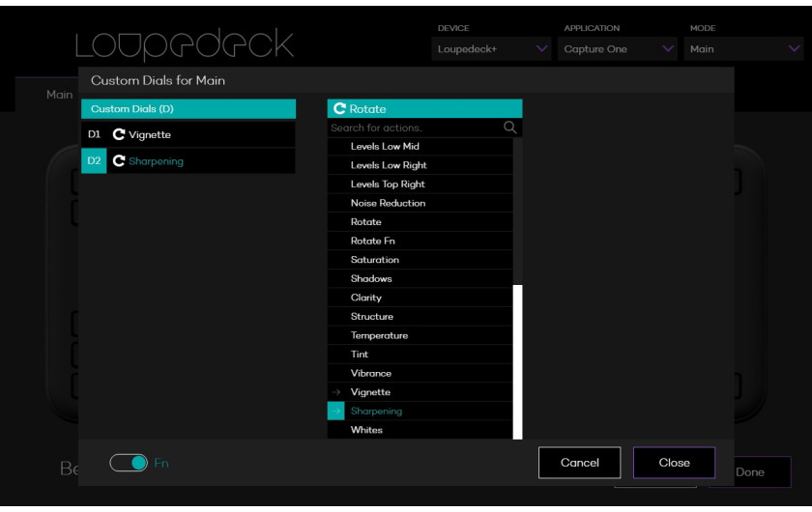Click the highlighted arrow icon beside Sharpening

click(336, 412)
